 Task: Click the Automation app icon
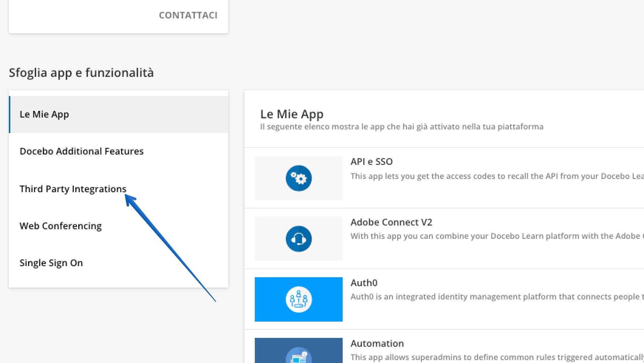tap(298, 354)
